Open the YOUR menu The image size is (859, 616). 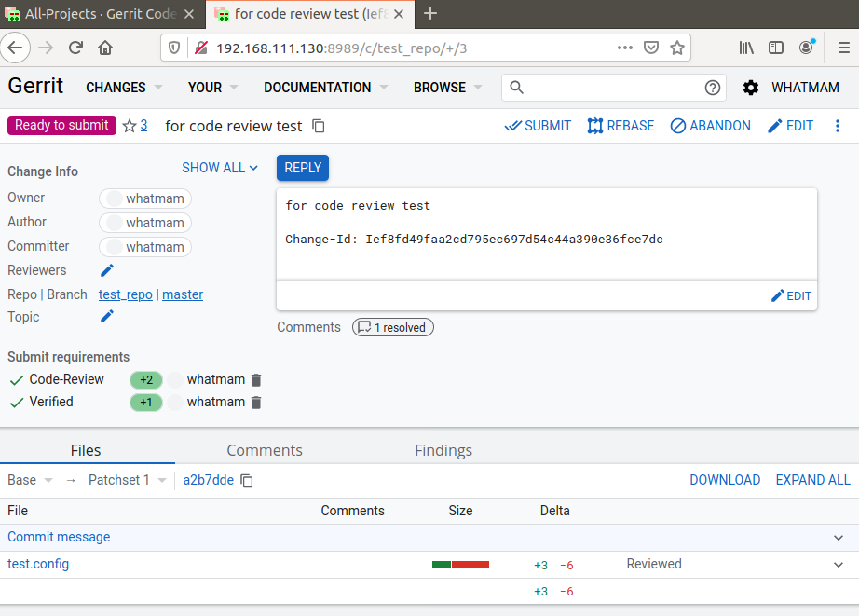(212, 88)
